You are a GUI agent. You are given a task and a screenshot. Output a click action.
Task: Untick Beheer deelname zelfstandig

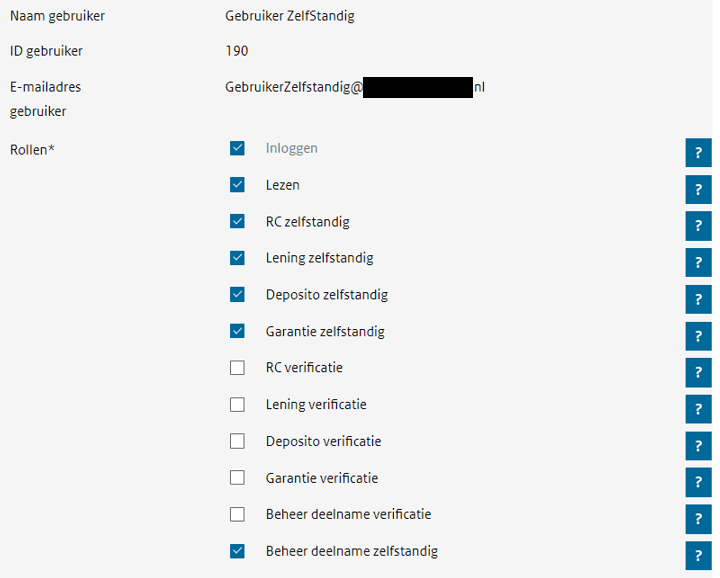pyautogui.click(x=237, y=551)
